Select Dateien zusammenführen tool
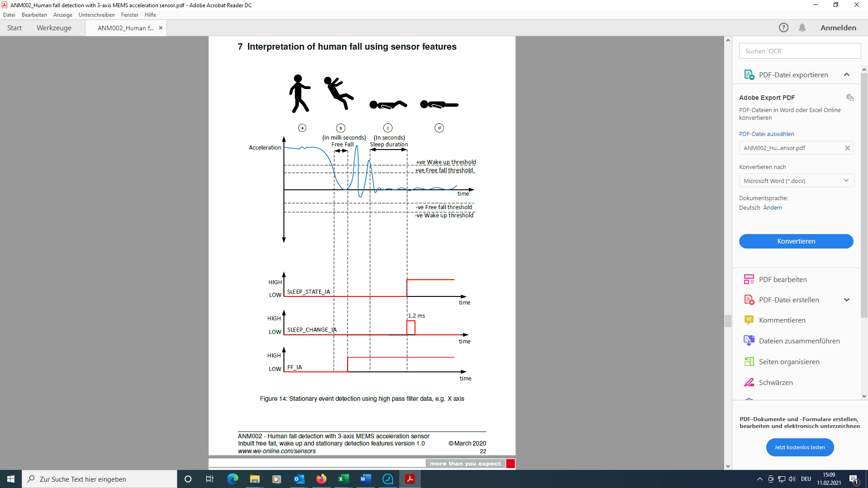The width and height of the screenshot is (868, 488). 799,341
